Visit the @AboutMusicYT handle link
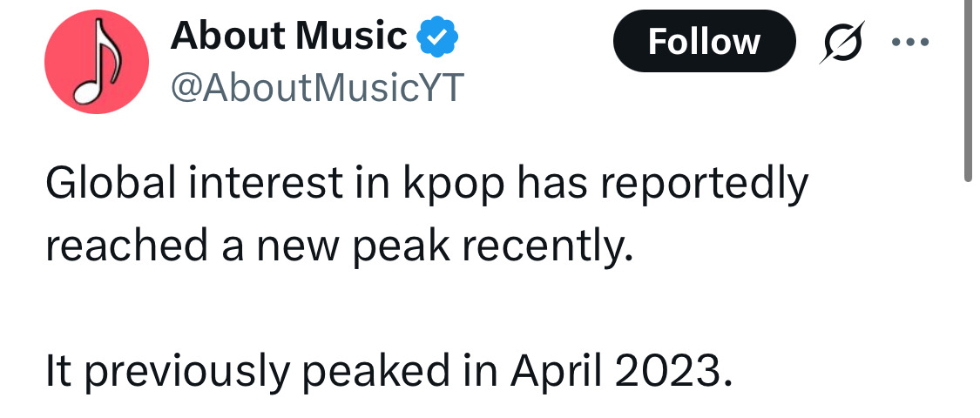Viewport: 980px width, 418px height. [317, 88]
